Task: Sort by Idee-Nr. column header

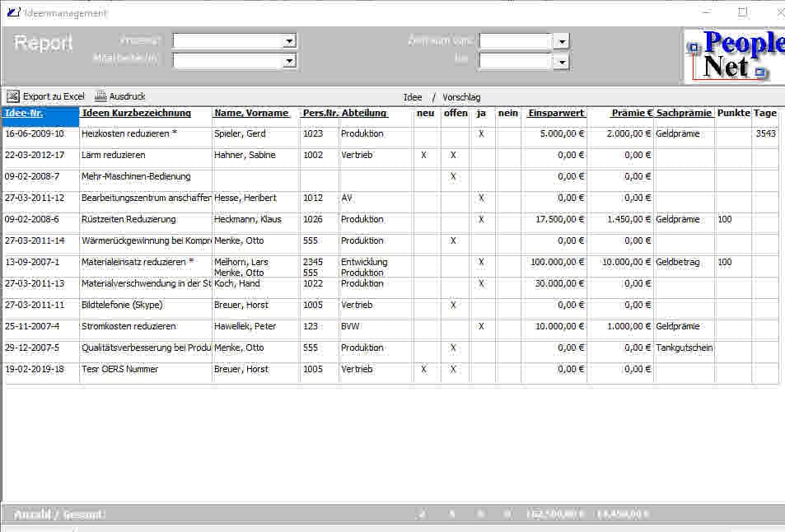Action: point(24,113)
